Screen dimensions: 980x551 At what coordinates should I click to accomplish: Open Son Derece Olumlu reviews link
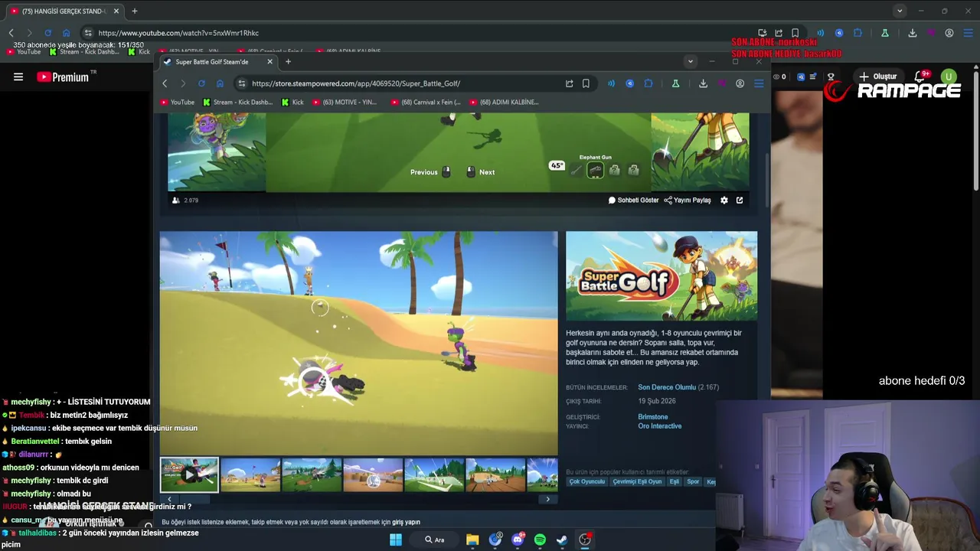(667, 387)
